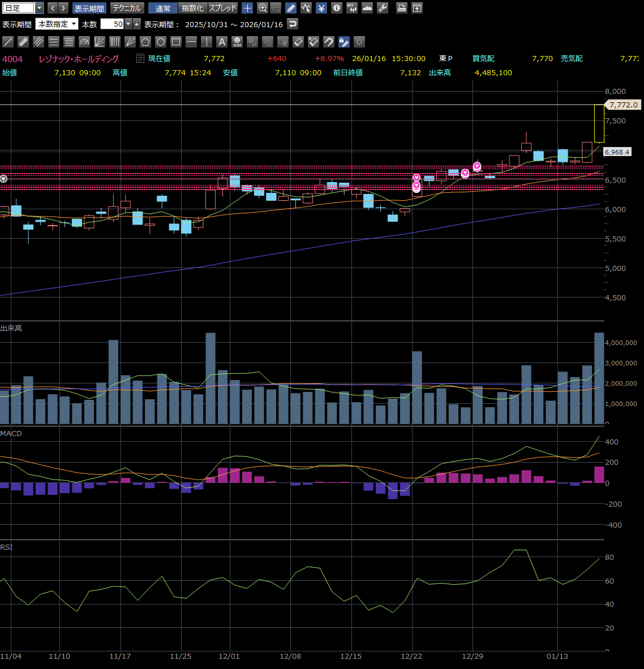The image size is (644, 669).
Task: Select the Fibonacci fan tool
Action: tap(100, 41)
